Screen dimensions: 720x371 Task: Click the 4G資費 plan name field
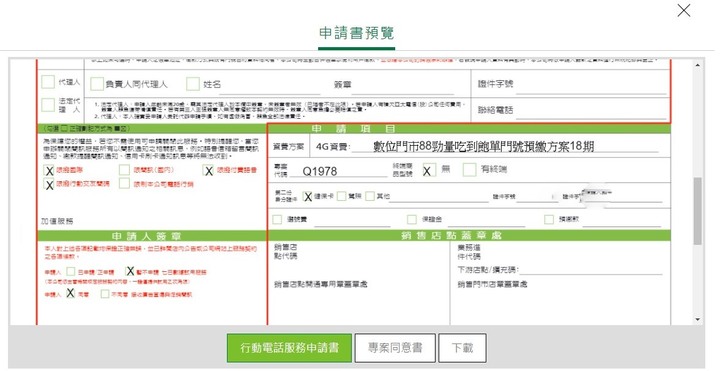tap(505, 147)
